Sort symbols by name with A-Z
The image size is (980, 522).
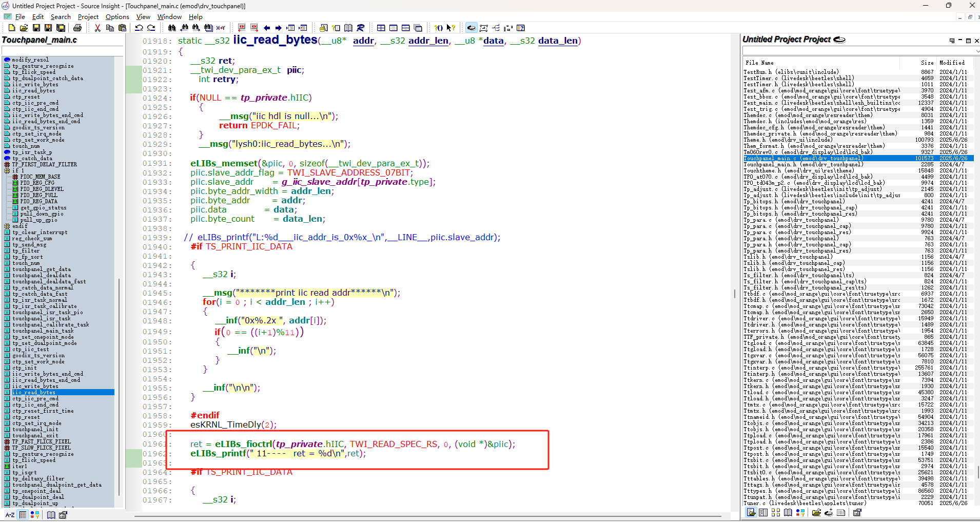pyautogui.click(x=10, y=515)
